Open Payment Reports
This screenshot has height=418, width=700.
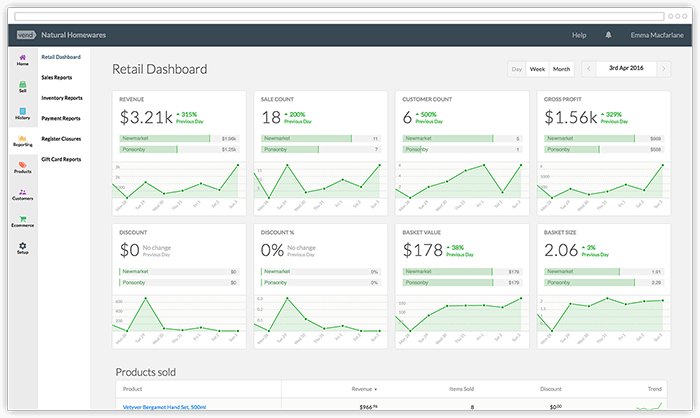pyautogui.click(x=61, y=118)
